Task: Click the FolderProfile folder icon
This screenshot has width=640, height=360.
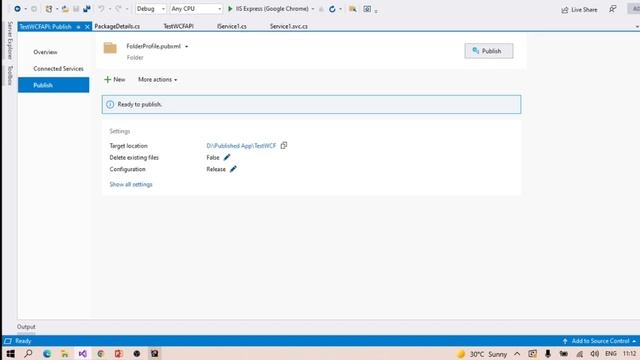Action: 110,48
